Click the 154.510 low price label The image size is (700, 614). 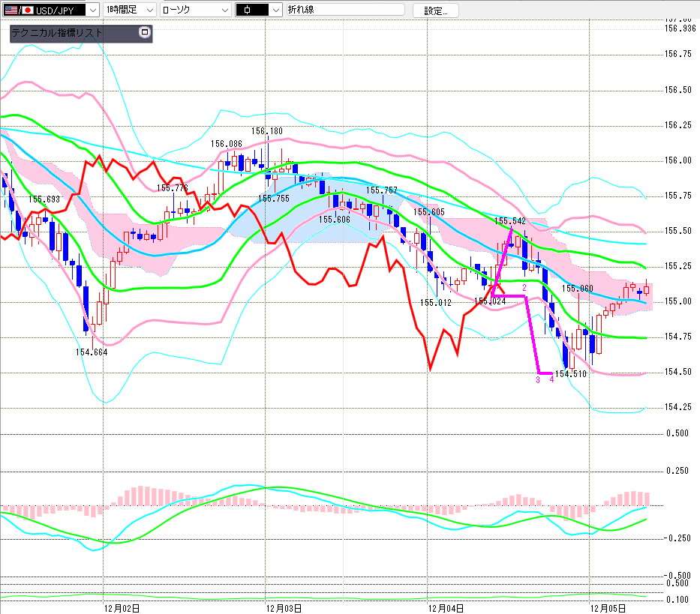coord(570,373)
